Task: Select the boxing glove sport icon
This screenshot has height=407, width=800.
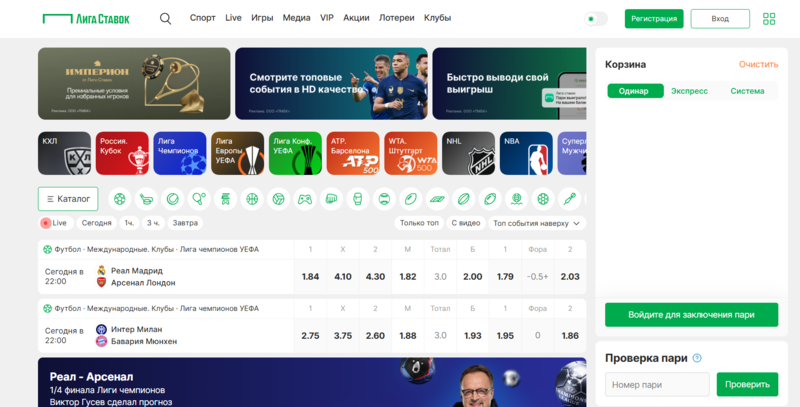Action: tap(358, 199)
